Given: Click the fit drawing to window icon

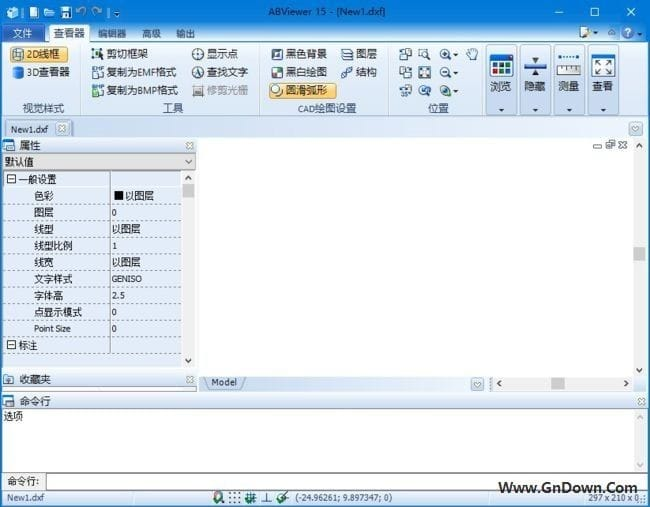Looking at the screenshot, I should 424,73.
